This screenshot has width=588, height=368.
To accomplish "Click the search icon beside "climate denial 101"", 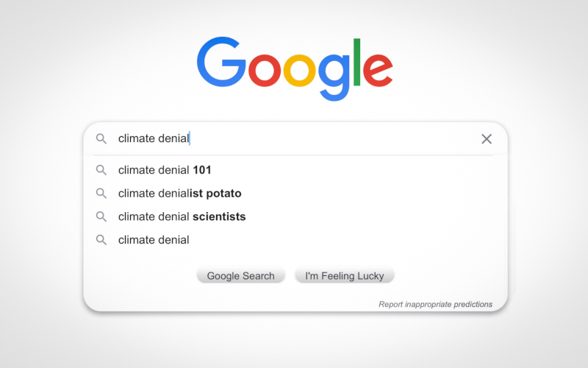I will pyautogui.click(x=101, y=170).
